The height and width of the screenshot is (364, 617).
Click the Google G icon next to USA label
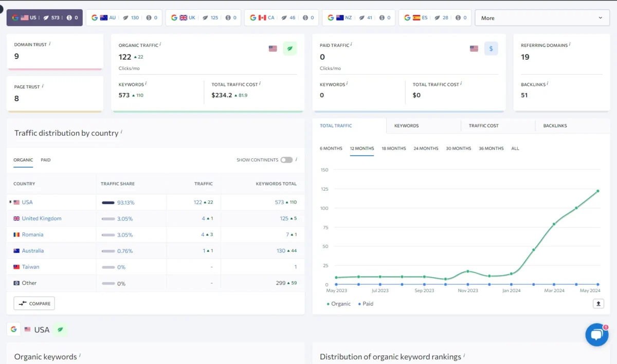(13, 329)
